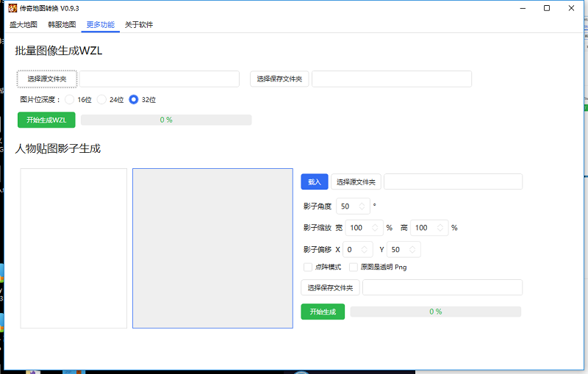
Task: Focus the WZL save folder path field
Action: click(x=392, y=79)
